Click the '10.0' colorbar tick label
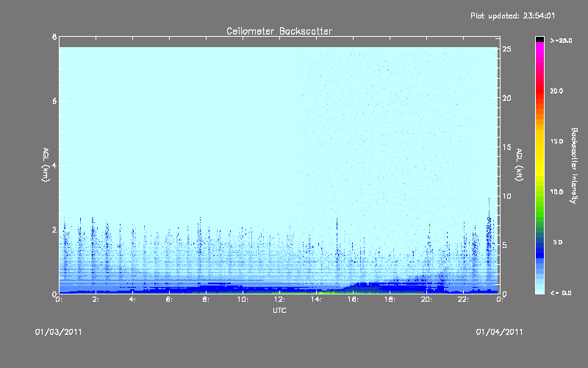588x368 pixels. coord(556,192)
